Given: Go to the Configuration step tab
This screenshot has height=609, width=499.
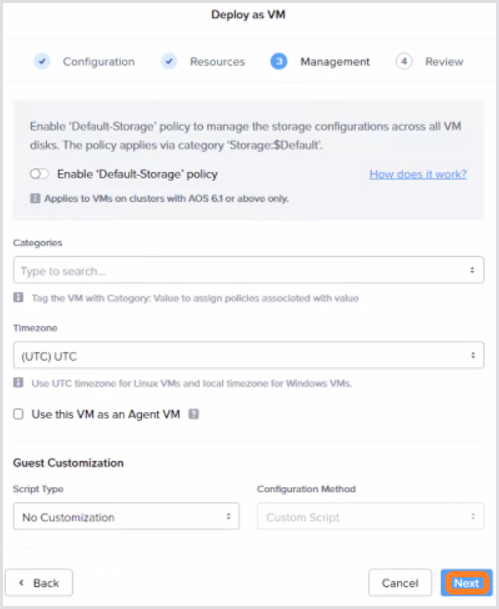Looking at the screenshot, I should pyautogui.click(x=99, y=62).
